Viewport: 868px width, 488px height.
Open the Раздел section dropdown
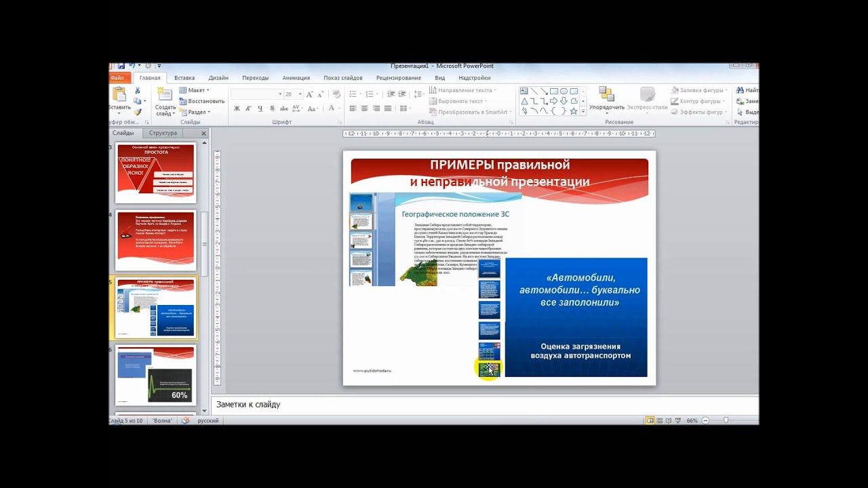click(195, 112)
